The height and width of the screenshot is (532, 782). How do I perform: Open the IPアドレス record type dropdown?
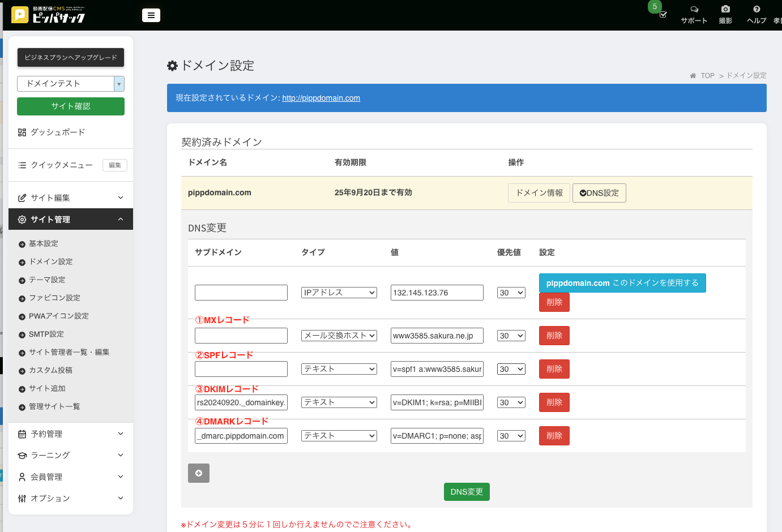(x=339, y=293)
